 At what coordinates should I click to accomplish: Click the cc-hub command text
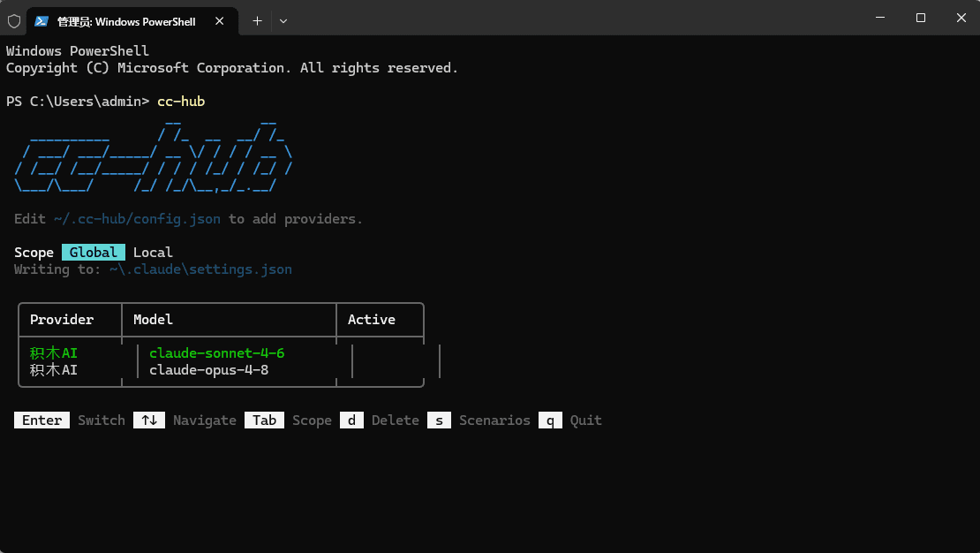pyautogui.click(x=181, y=102)
